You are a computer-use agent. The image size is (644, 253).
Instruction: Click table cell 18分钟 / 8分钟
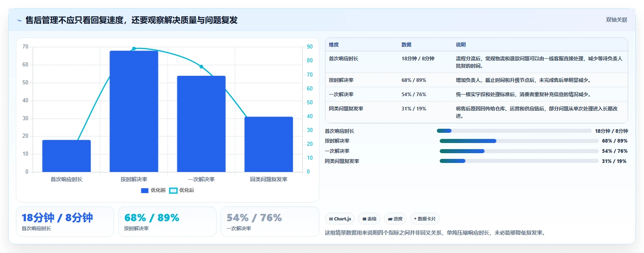tap(418, 59)
